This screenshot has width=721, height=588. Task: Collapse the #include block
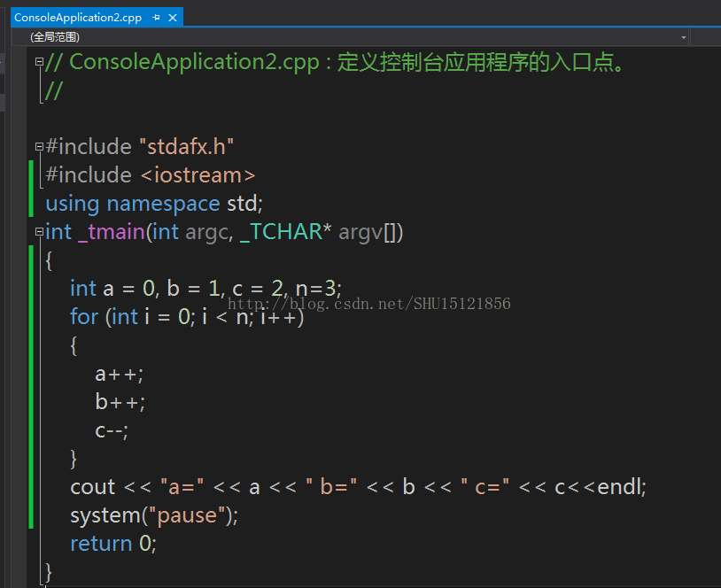pyautogui.click(x=39, y=147)
